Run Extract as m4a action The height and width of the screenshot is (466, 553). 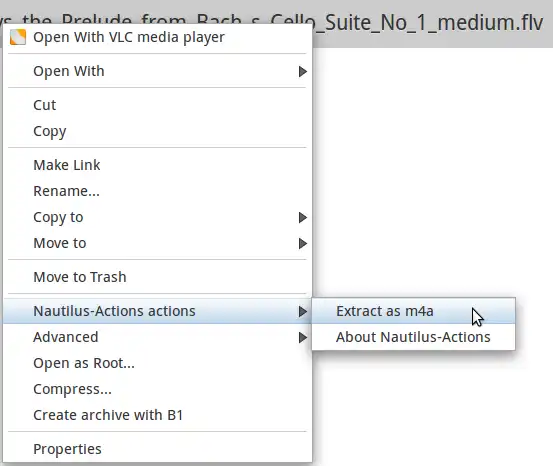[x=413, y=311]
